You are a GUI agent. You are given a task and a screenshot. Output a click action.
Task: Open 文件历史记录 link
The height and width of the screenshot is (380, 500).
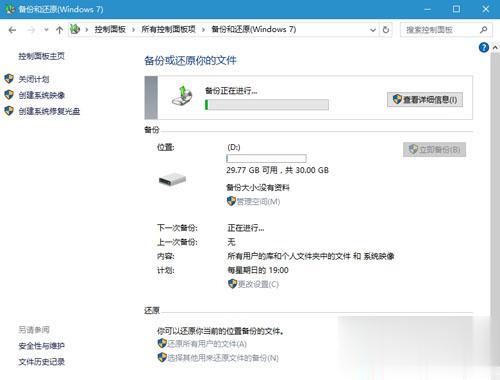click(x=41, y=362)
